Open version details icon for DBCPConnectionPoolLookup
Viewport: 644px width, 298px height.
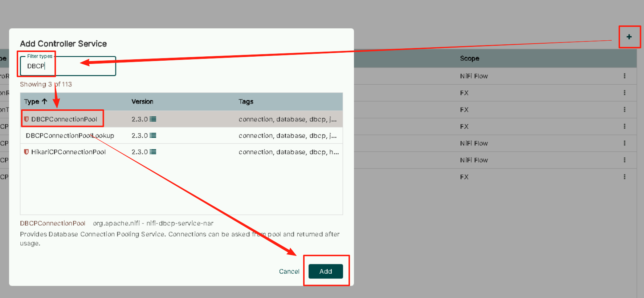[x=153, y=136]
